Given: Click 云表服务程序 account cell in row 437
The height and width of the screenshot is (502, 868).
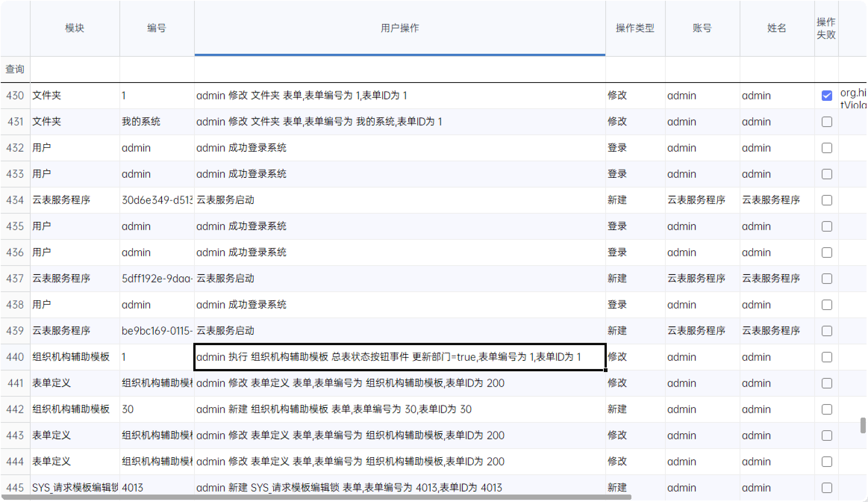Looking at the screenshot, I should click(702, 279).
